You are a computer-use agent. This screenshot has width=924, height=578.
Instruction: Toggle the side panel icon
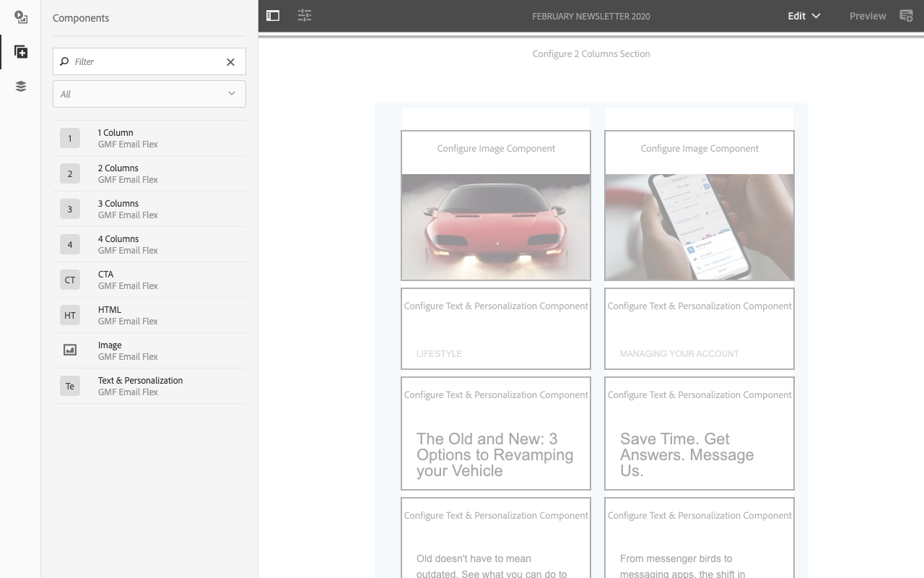click(273, 16)
